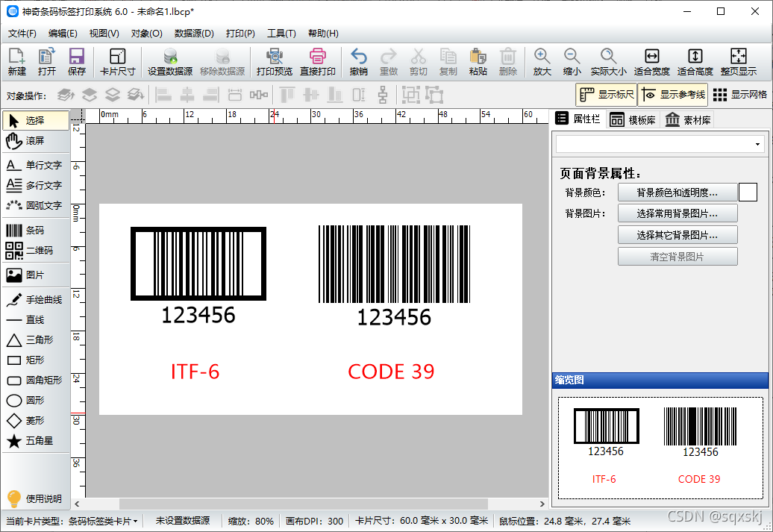This screenshot has height=532, width=773.
Task: Open the 文件(F) menu
Action: (x=22, y=34)
